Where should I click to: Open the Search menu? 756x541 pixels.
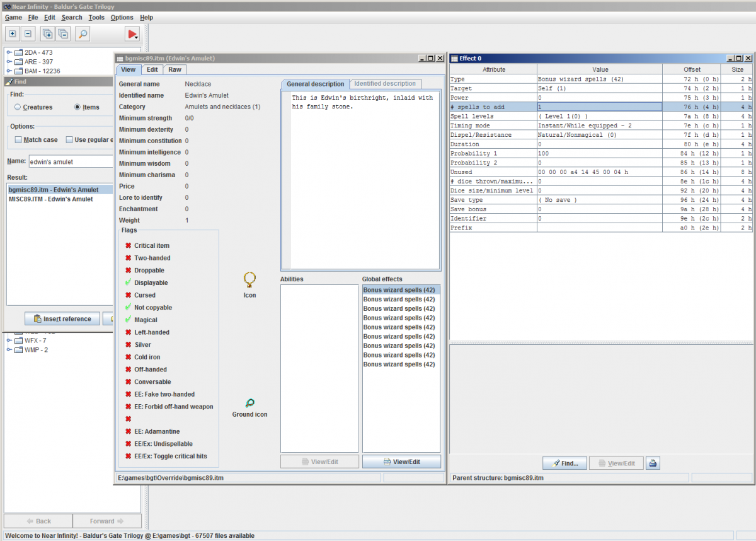(x=72, y=18)
